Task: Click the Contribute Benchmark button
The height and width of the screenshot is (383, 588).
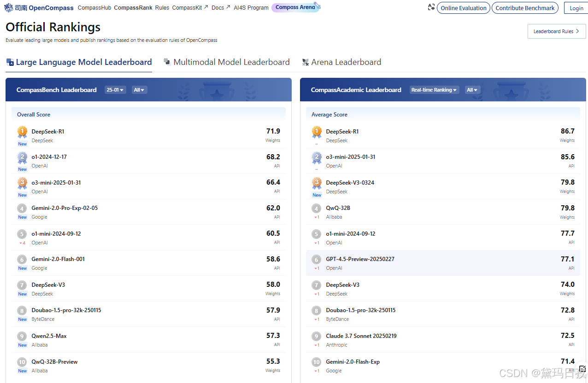Action: pos(525,8)
